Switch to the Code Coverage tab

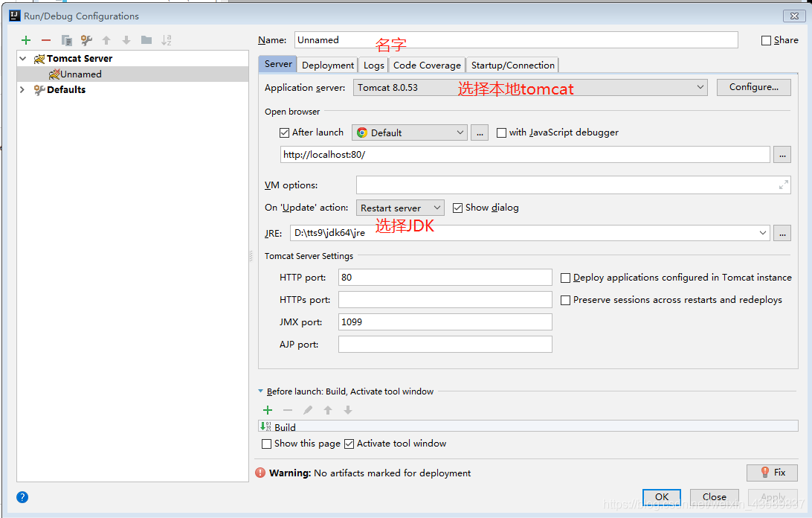[427, 65]
